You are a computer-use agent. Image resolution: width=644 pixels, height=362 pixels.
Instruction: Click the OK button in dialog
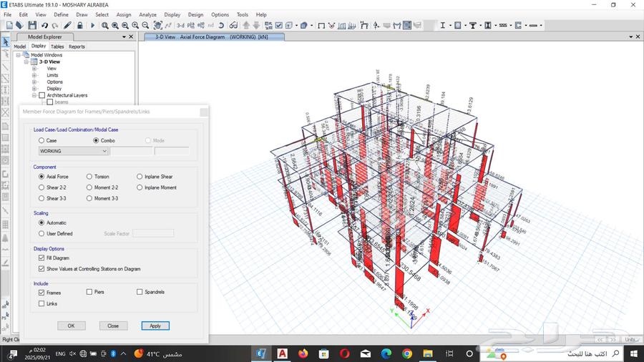(x=71, y=326)
